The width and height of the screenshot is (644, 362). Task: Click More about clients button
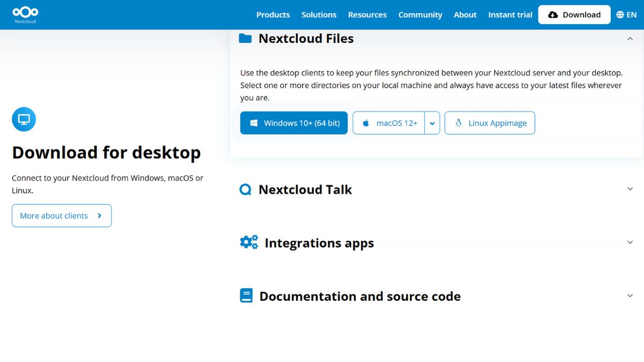point(62,216)
